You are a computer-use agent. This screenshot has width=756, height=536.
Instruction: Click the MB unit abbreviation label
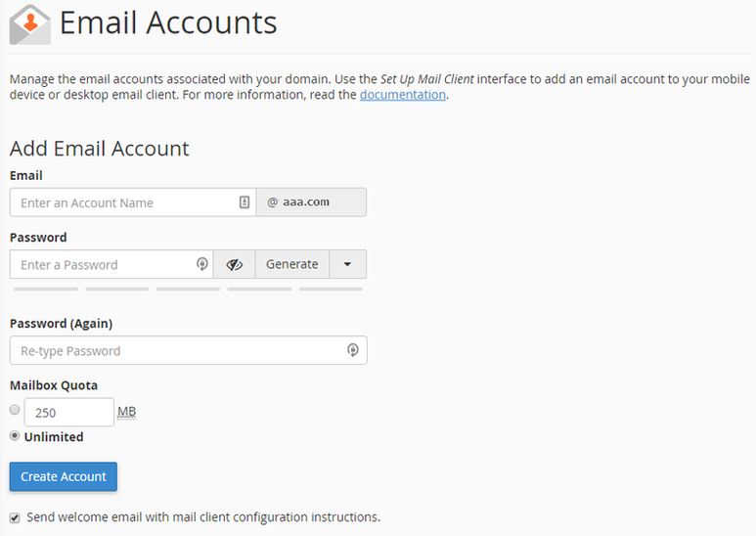(x=126, y=412)
